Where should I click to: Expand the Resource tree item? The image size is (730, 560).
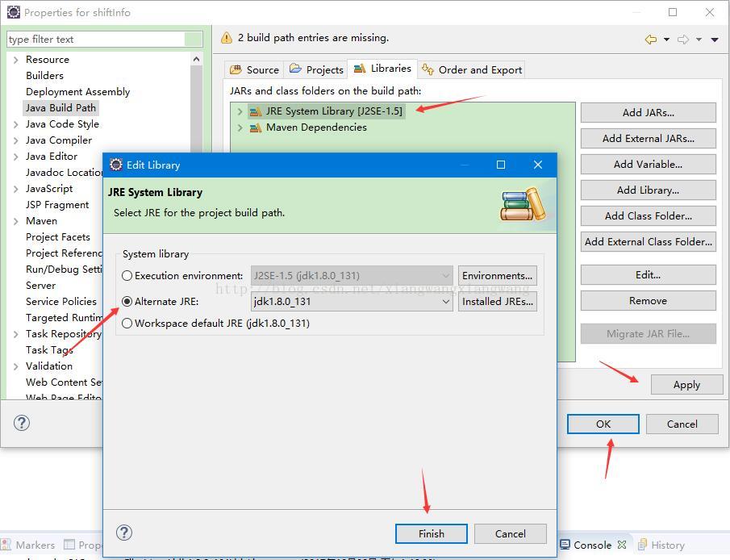pos(16,60)
